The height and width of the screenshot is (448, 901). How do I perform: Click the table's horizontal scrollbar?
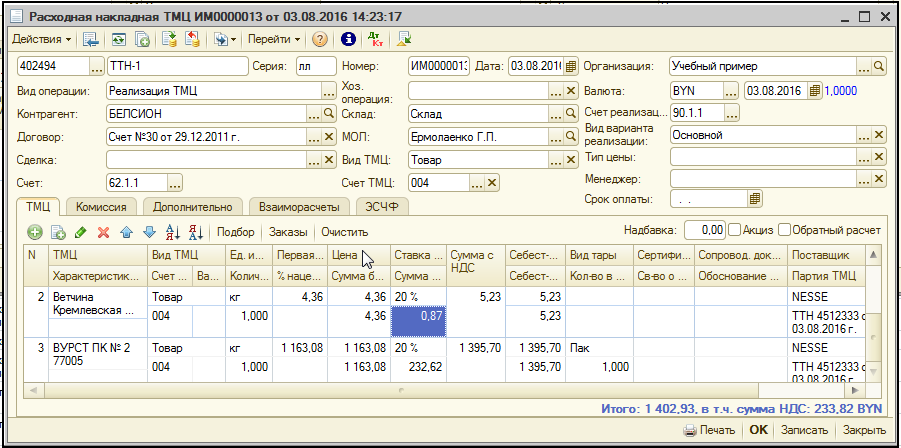(400, 389)
